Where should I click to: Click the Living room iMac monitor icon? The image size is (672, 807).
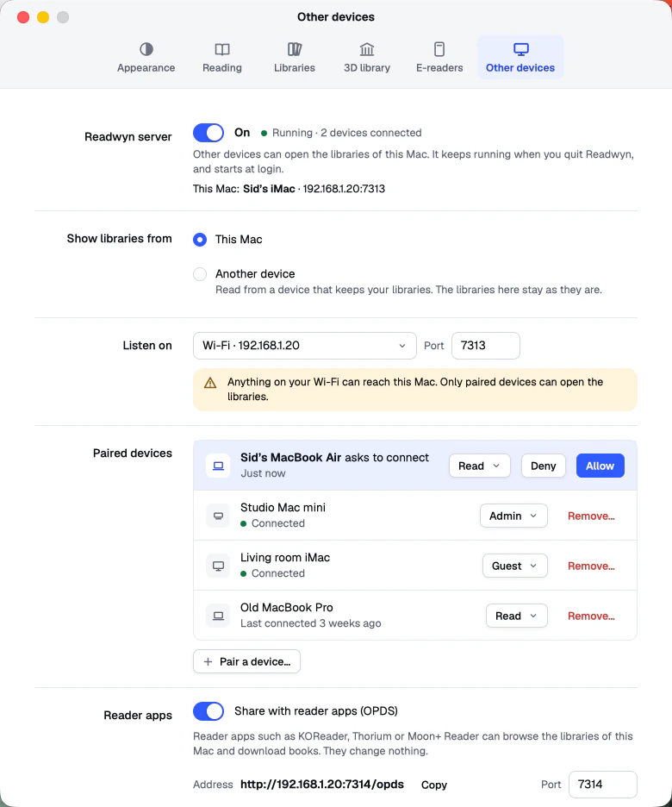click(x=218, y=566)
